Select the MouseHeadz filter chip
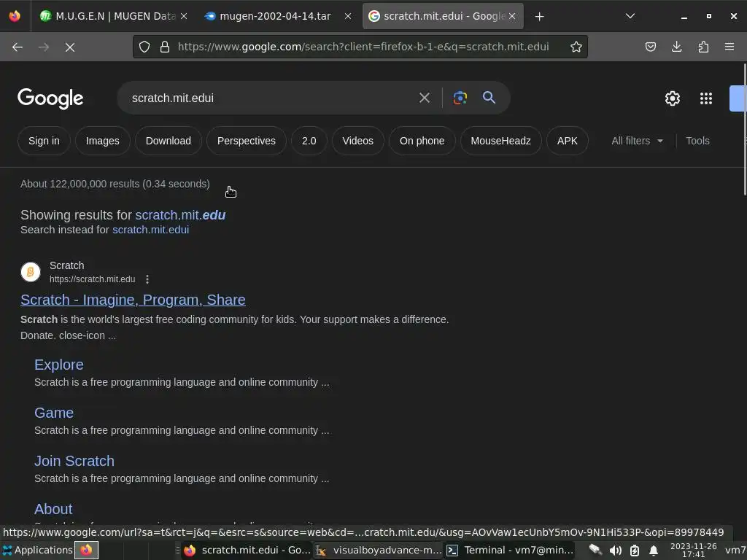Screen dimensions: 747x560 [x=500, y=141]
